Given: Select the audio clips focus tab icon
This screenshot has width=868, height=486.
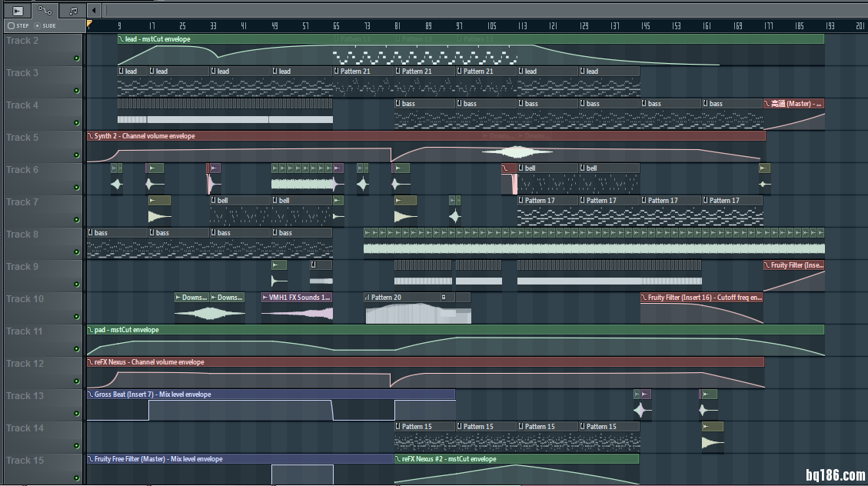Looking at the screenshot, I should [x=18, y=11].
